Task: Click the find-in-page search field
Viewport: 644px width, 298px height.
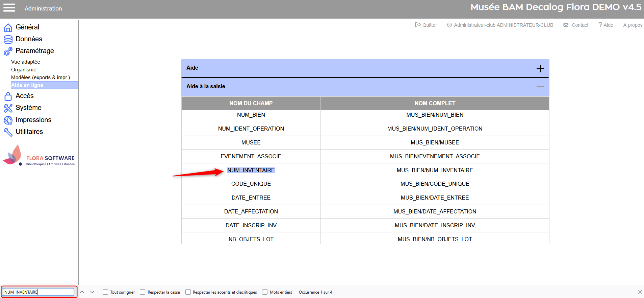Action: click(x=38, y=292)
